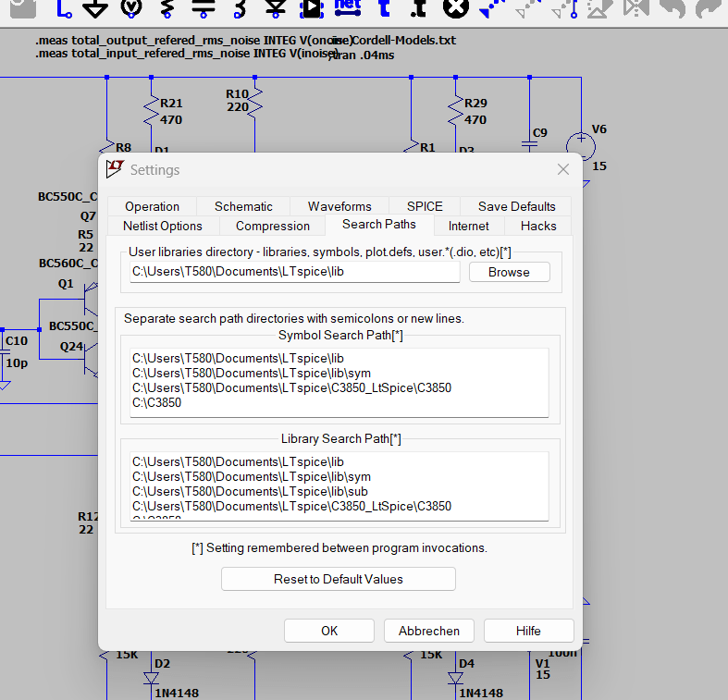Click diode D2 in the schematic
This screenshot has width=728, height=700.
click(x=152, y=679)
